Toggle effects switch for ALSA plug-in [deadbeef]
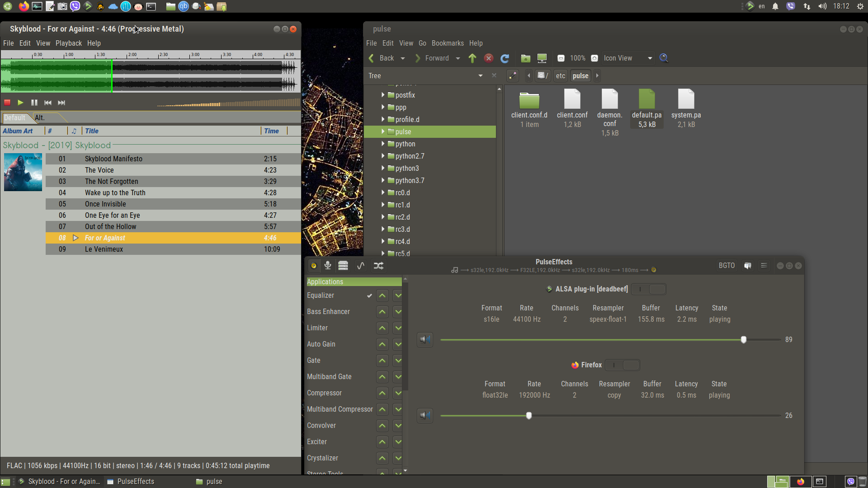Viewport: 868px width, 488px height. 649,289
